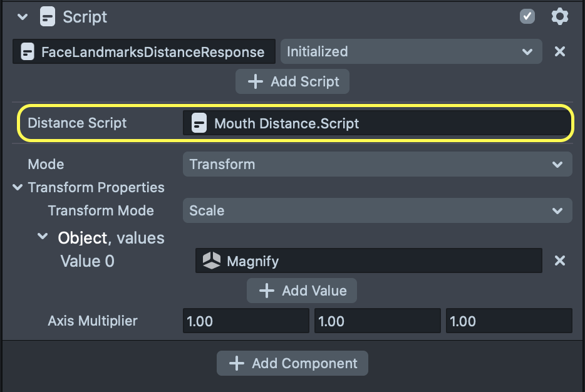Click the Add Value button
Image resolution: width=585 pixels, height=392 pixels.
(302, 291)
